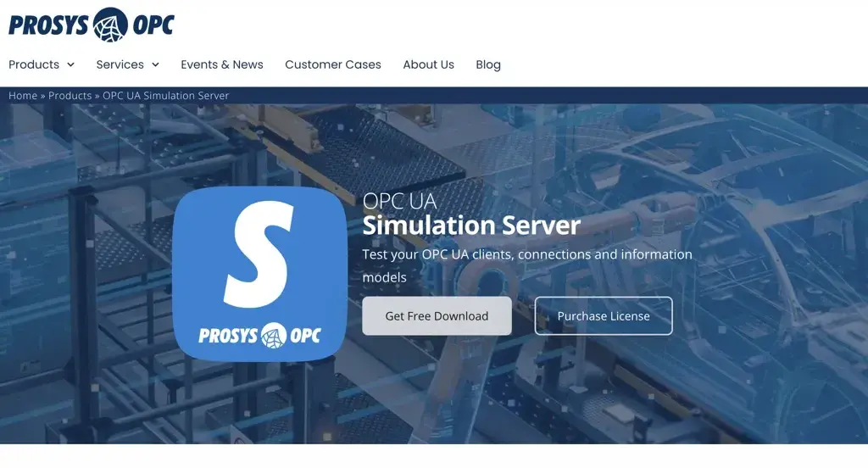Navigate to About Us

point(428,64)
